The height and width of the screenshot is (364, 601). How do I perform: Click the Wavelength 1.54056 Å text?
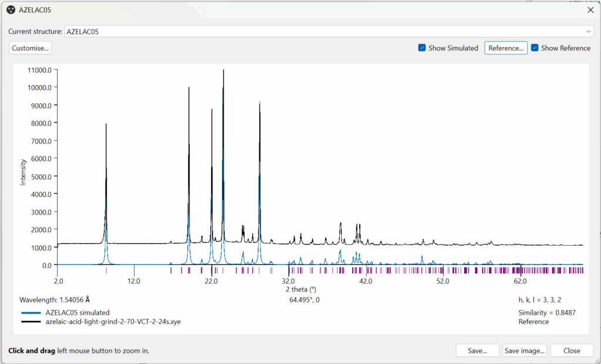coord(55,300)
